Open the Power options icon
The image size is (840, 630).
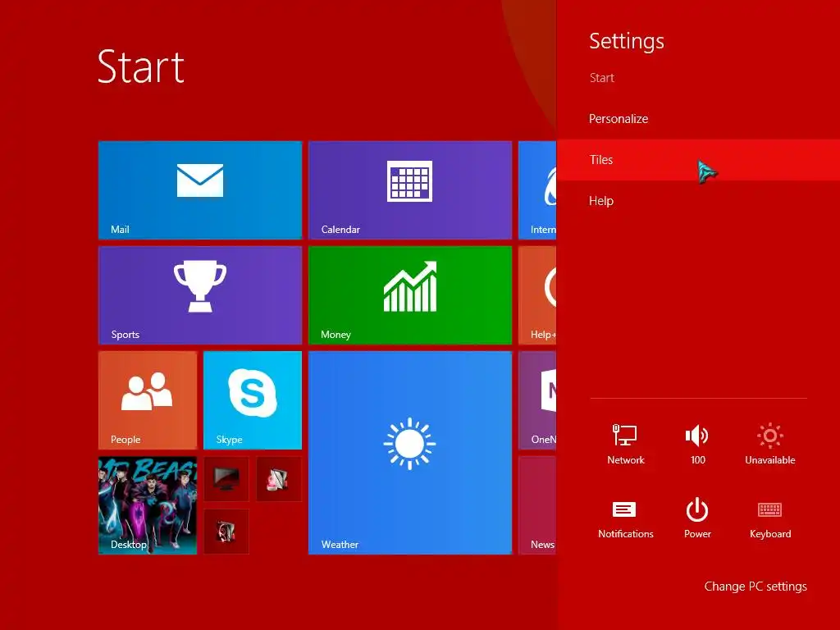coord(697,518)
